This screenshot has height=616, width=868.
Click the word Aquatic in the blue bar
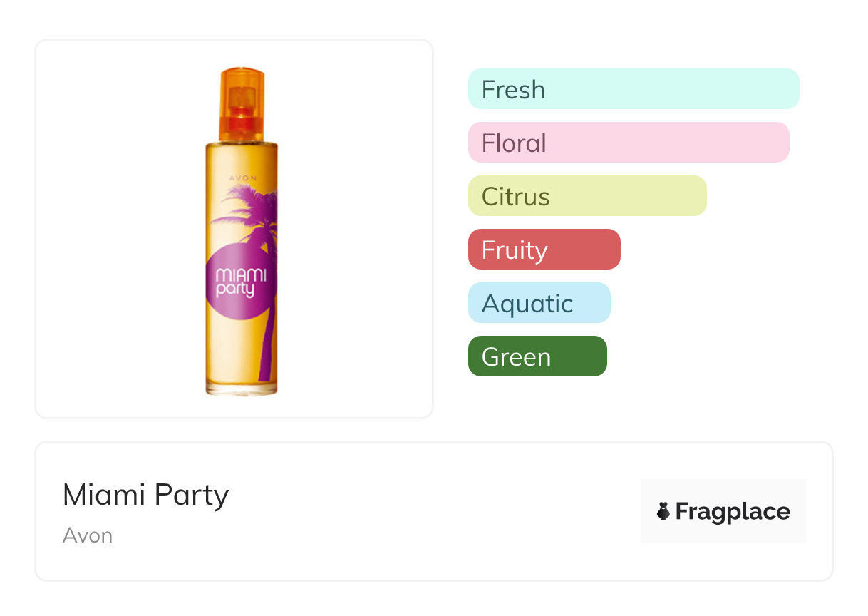527,304
